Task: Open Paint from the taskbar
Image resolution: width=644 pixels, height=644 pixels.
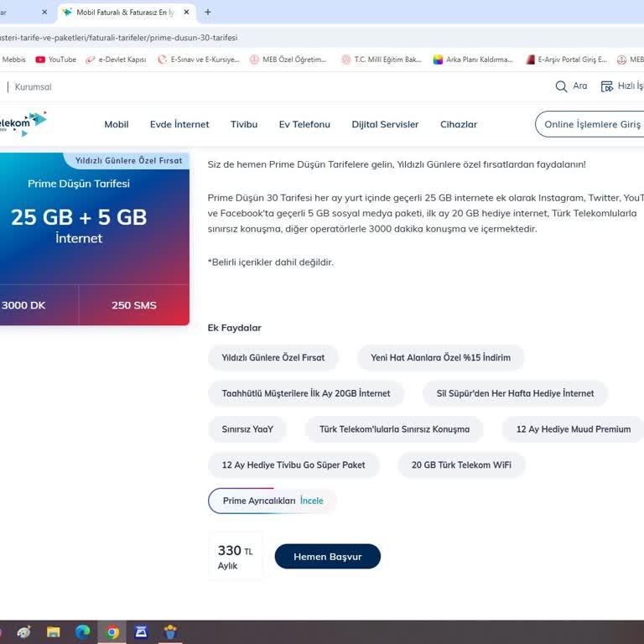Action: pos(23,632)
